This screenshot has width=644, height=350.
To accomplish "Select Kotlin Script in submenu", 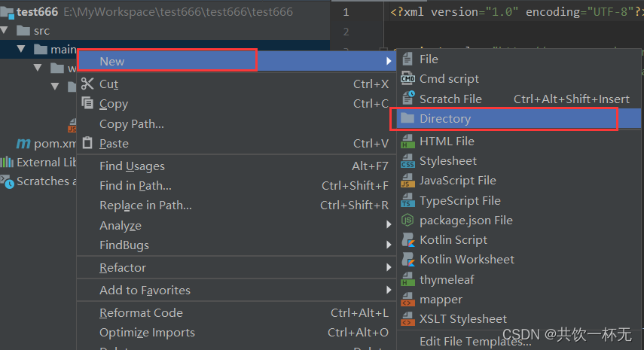I will click(519, 239).
